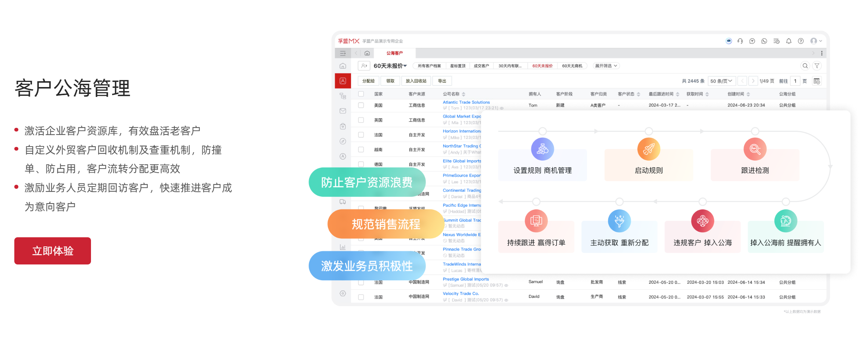Expand the 展开筛选 filter dropdown
The height and width of the screenshot is (346, 868).
(x=606, y=66)
